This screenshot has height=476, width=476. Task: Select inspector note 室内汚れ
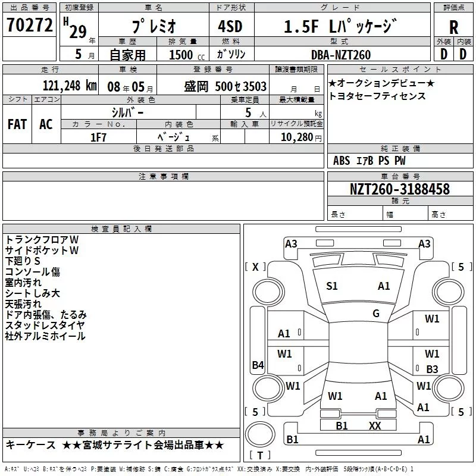23,282
